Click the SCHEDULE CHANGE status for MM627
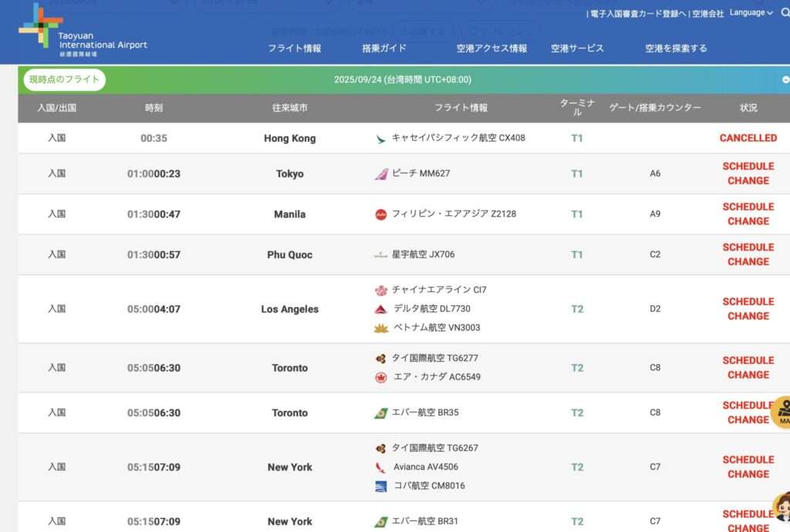Image resolution: width=790 pixels, height=532 pixels. coord(748,173)
